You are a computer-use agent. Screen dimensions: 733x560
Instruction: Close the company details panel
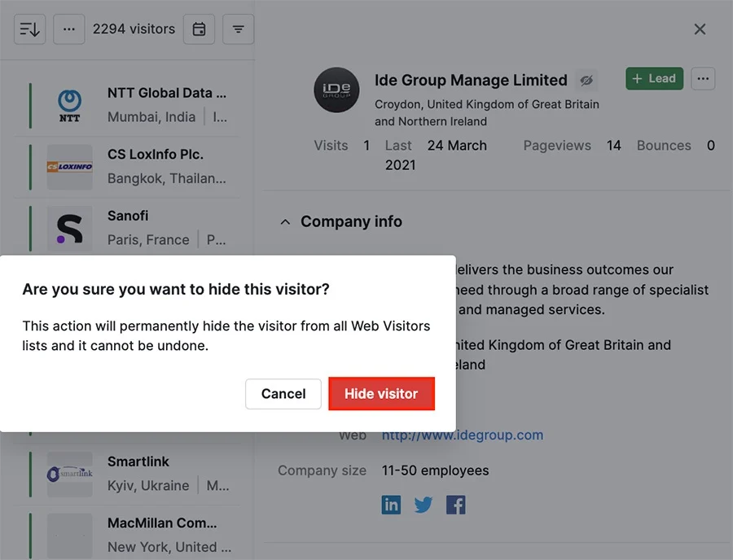coord(700,29)
